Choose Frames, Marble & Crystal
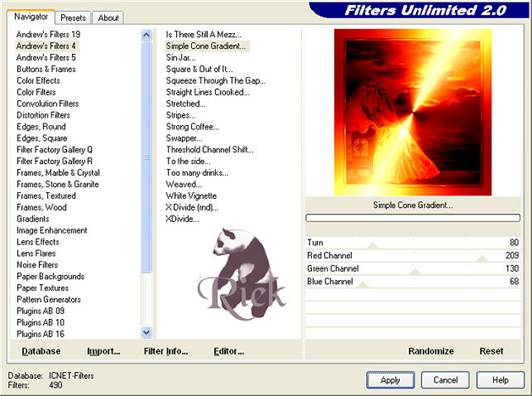 click(x=58, y=173)
